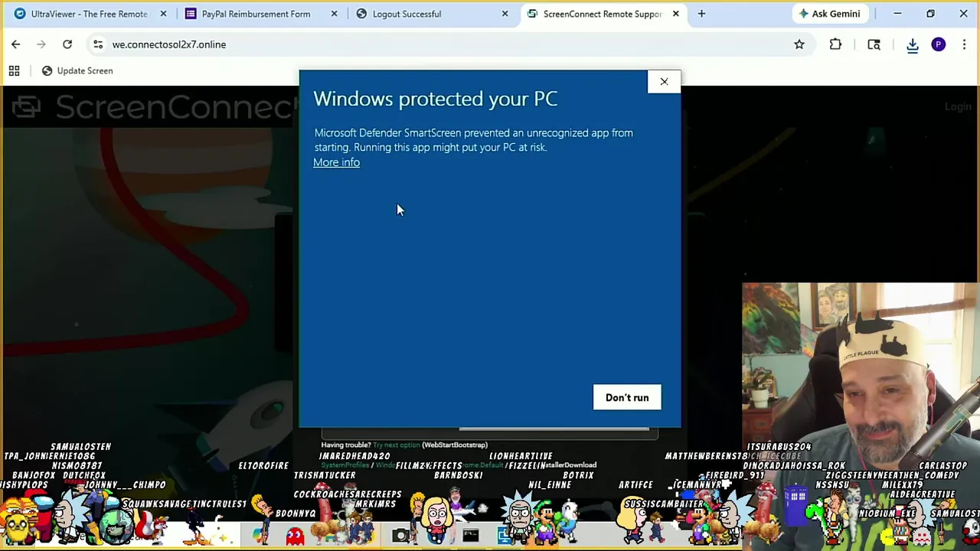Minimize the Chrome window
980x551 pixels.
coord(897,14)
